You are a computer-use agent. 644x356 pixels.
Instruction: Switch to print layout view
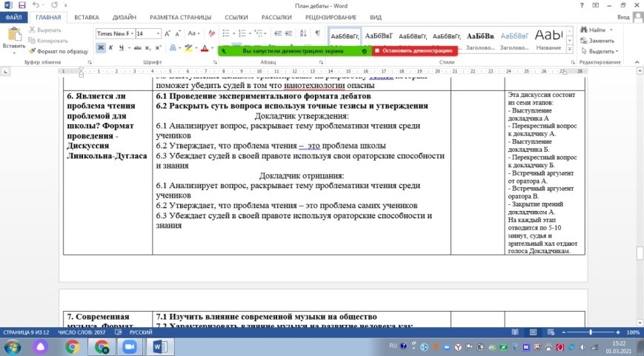(x=533, y=332)
